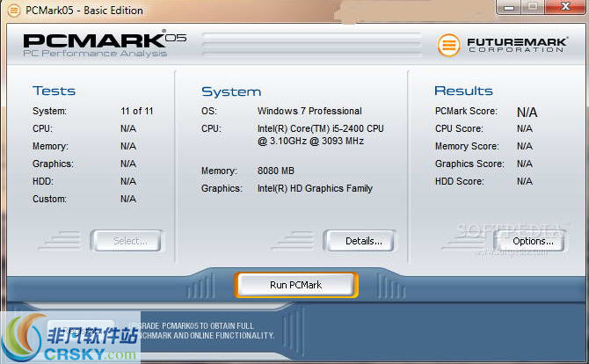Screen dimensions: 589x364
Task: Click the Futuremark orange logo icon
Action: [x=448, y=45]
